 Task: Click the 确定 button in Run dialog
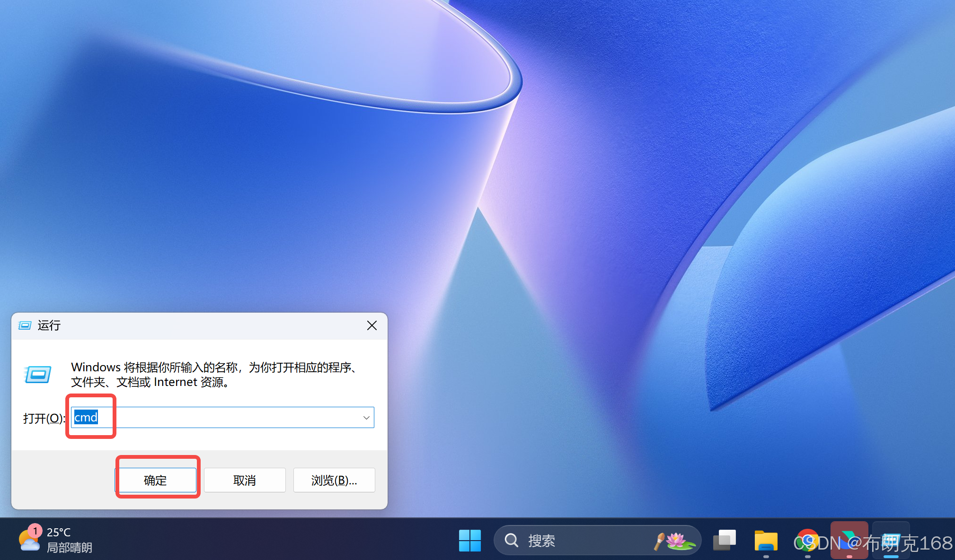point(156,480)
